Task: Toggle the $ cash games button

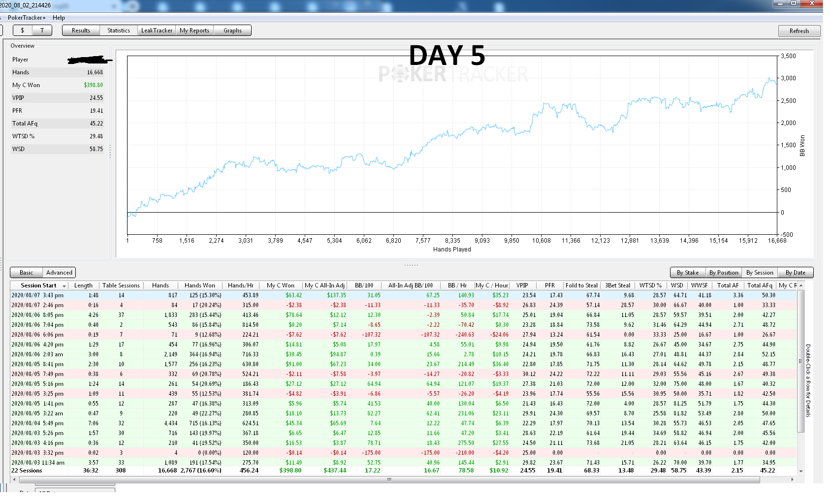Action: [23, 31]
